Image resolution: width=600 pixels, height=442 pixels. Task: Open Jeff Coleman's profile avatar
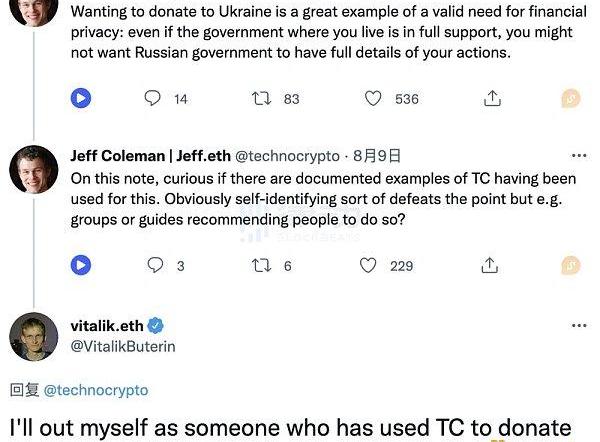coord(33,170)
